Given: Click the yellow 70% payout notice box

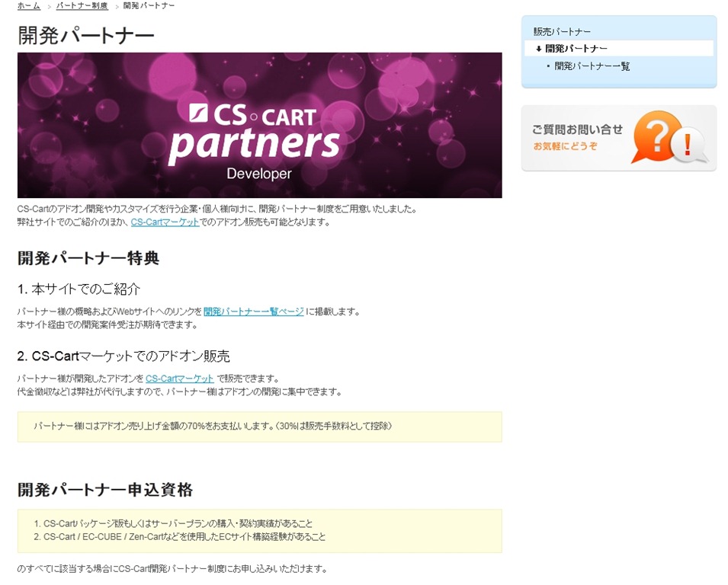Looking at the screenshot, I should point(259,427).
